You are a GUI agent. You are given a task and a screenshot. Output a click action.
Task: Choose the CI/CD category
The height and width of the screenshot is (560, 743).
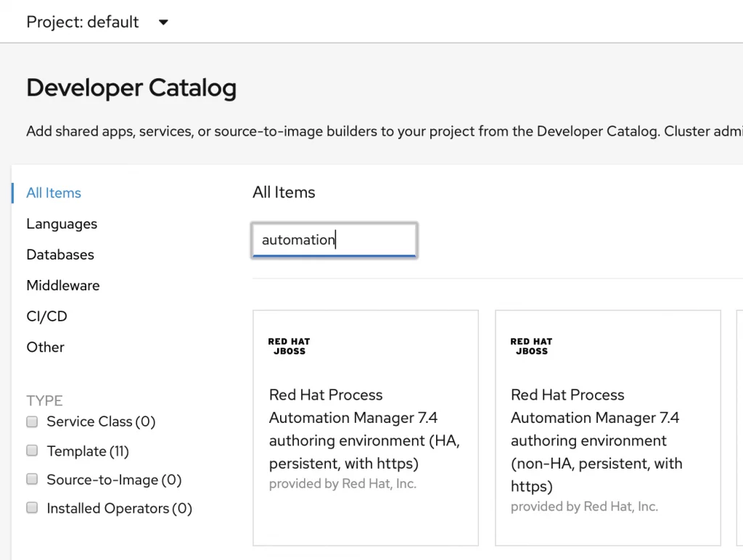pyautogui.click(x=46, y=316)
